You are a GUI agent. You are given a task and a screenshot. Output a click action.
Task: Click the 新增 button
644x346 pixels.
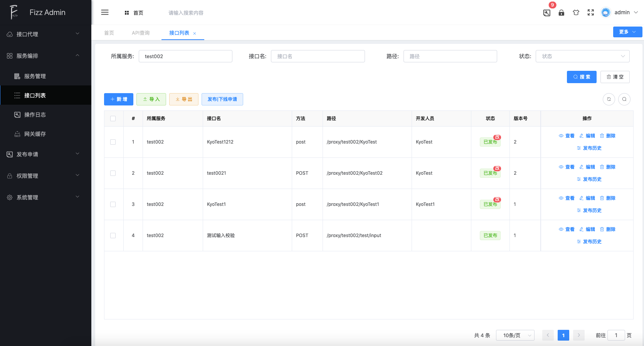[x=119, y=99]
